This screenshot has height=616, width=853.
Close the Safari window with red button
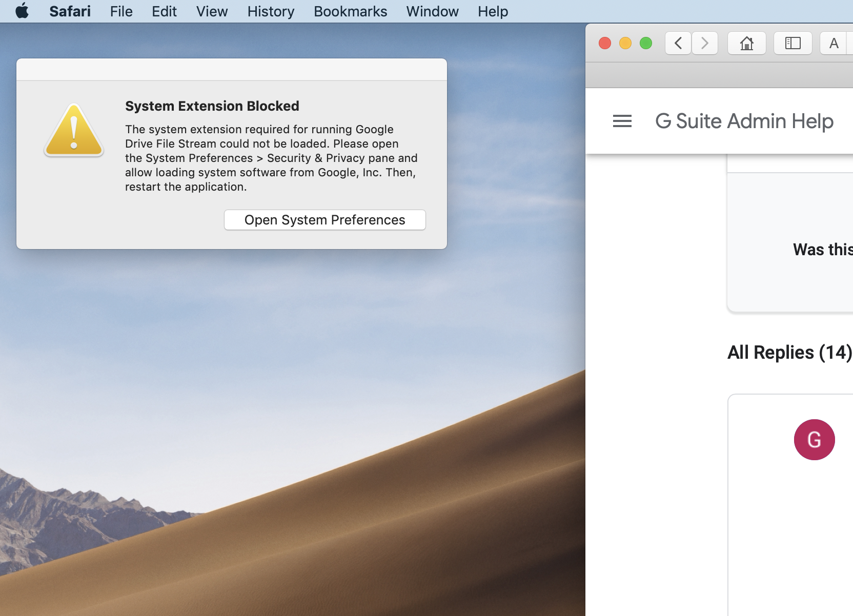click(605, 43)
